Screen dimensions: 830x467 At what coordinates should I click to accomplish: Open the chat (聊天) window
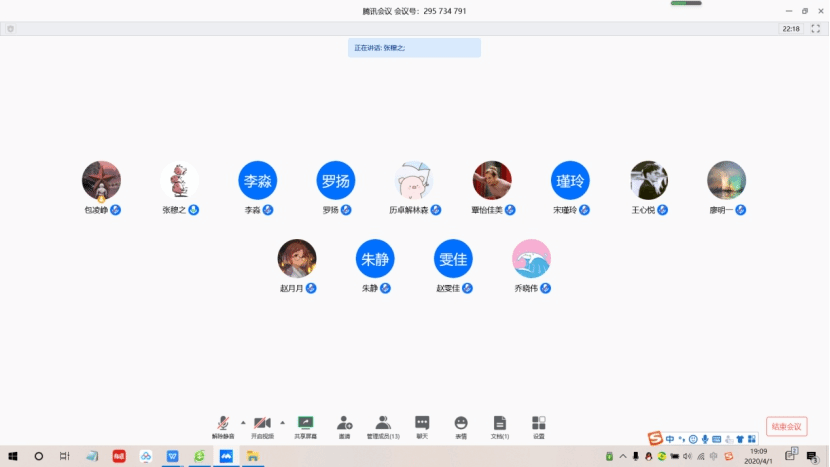[422, 425]
